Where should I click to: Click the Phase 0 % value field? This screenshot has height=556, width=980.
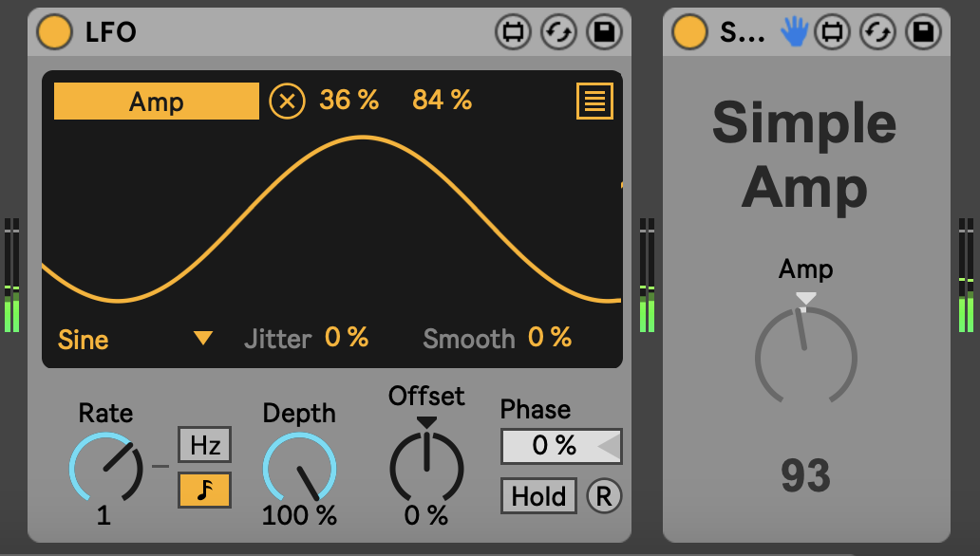point(553,446)
